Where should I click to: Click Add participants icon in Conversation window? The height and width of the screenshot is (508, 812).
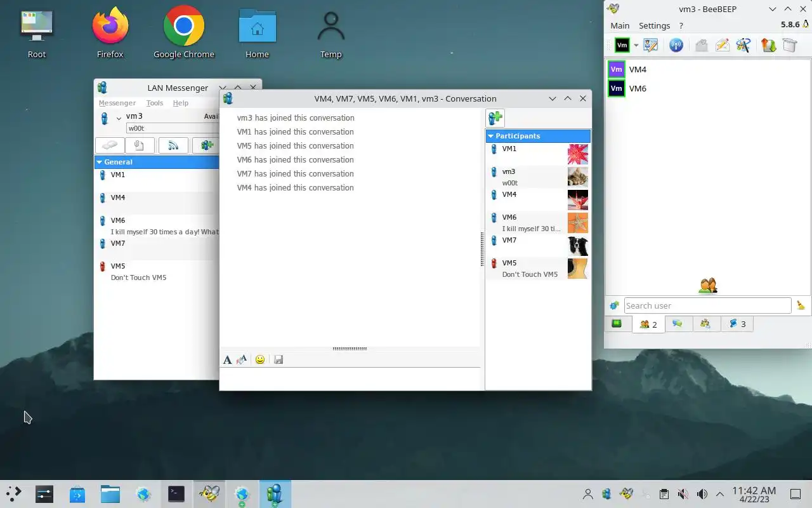(x=495, y=117)
